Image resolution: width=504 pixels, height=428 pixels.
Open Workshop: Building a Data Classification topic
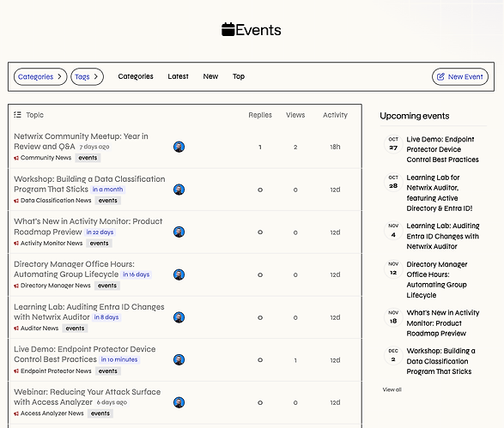point(89,184)
